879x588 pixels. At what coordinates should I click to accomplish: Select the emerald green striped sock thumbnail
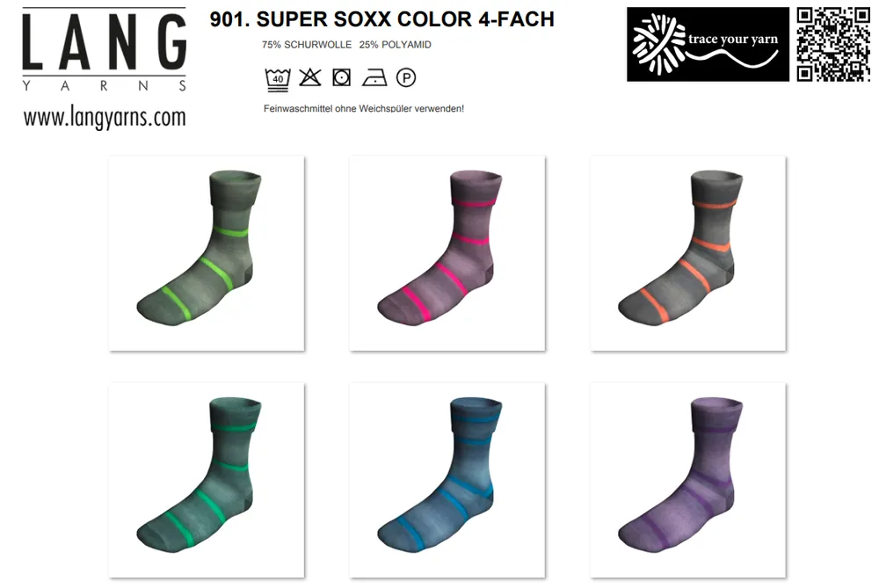(207, 481)
